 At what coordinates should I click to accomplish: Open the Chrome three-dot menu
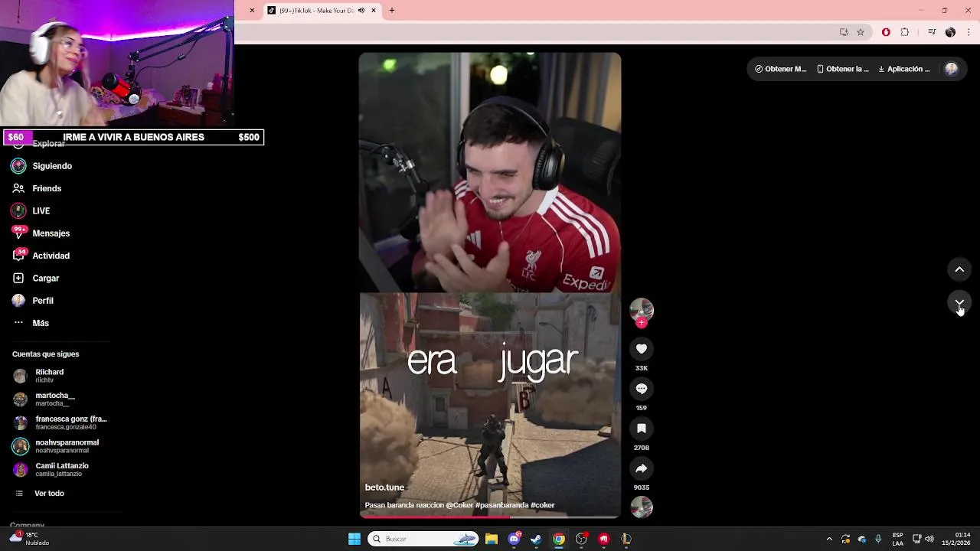pos(969,32)
